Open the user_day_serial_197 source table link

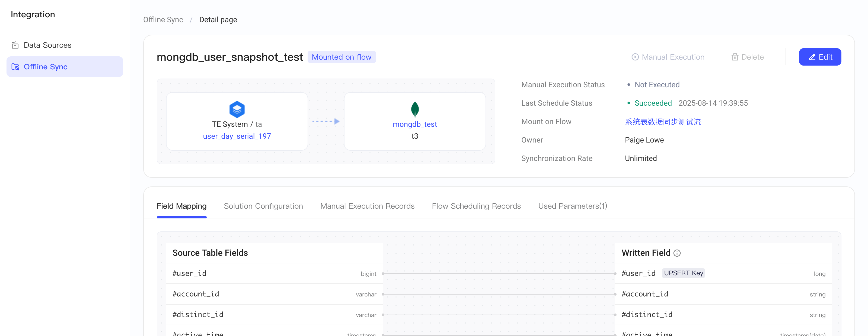(237, 136)
